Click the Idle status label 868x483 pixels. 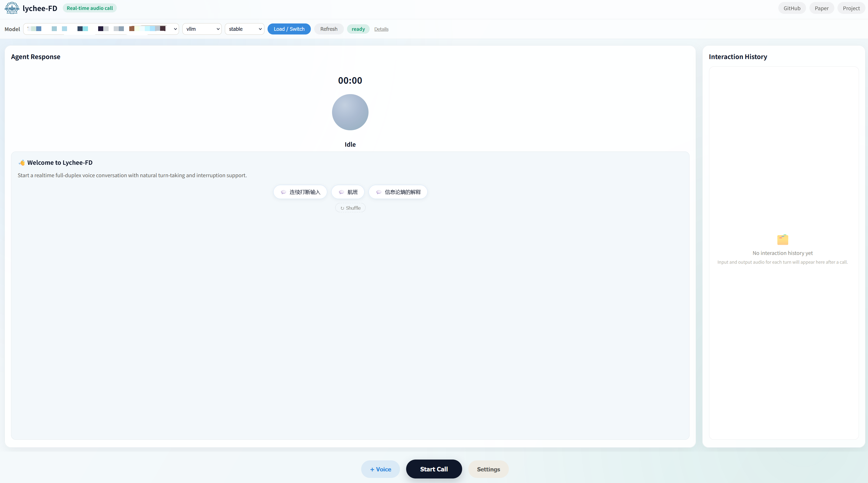coord(350,144)
